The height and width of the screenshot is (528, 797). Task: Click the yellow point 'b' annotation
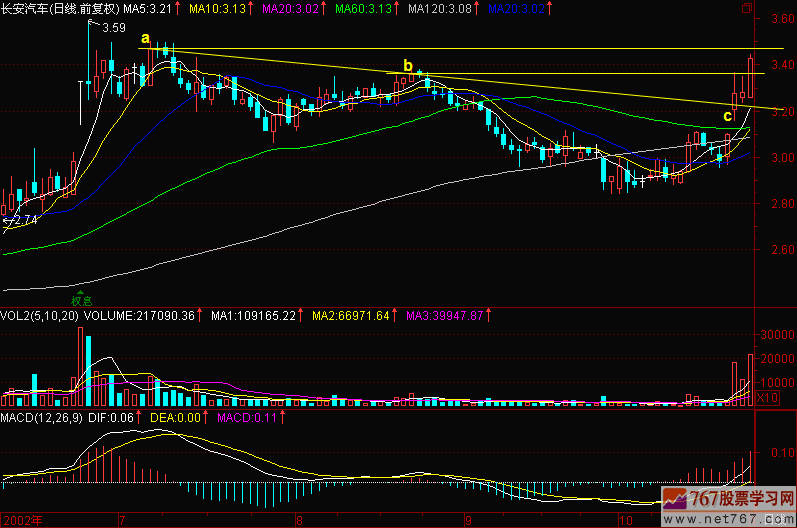tap(407, 66)
